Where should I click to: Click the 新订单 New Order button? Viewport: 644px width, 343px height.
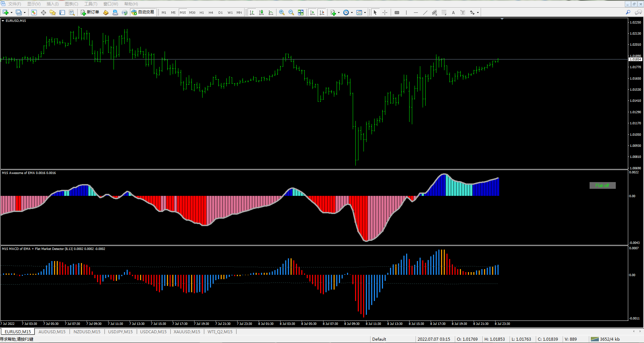coord(90,12)
